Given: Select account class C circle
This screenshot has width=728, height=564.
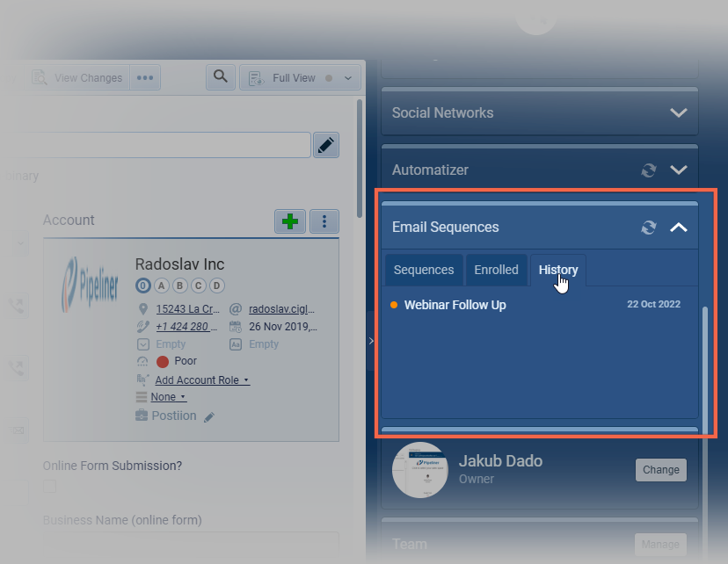Looking at the screenshot, I should (198, 286).
